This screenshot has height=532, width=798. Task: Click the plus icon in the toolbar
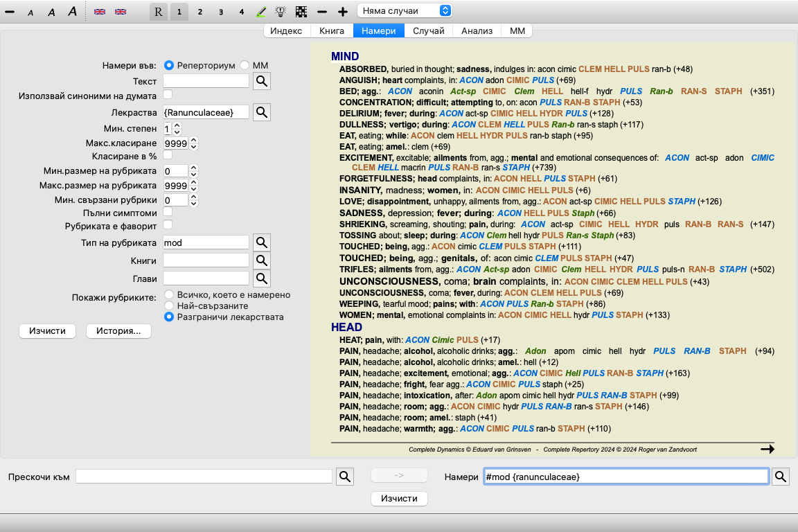[342, 12]
